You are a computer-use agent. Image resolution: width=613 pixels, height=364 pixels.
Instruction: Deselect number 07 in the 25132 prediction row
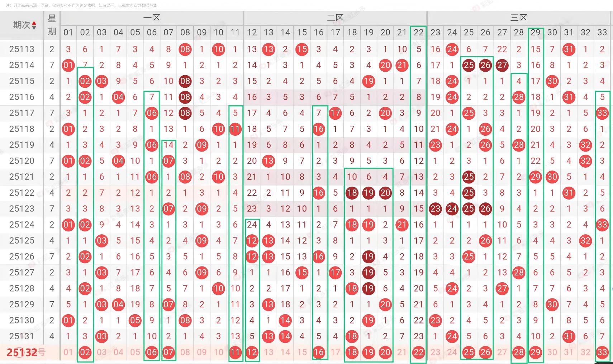168,352
